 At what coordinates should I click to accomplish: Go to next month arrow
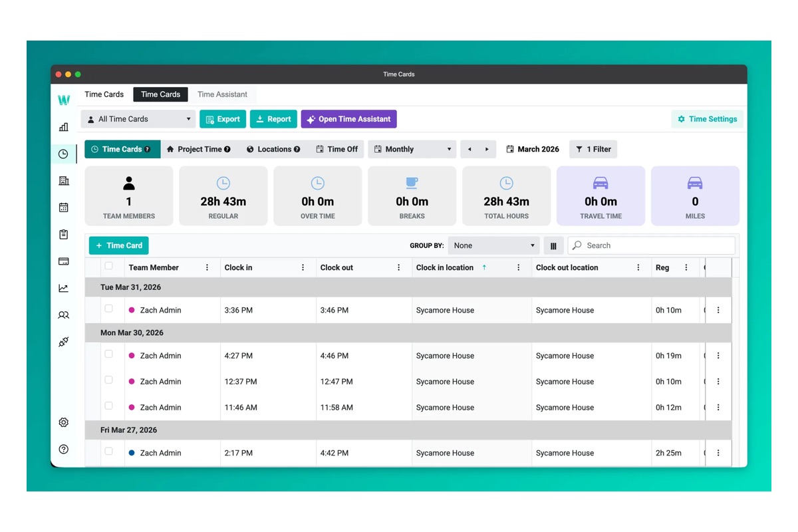[487, 149]
